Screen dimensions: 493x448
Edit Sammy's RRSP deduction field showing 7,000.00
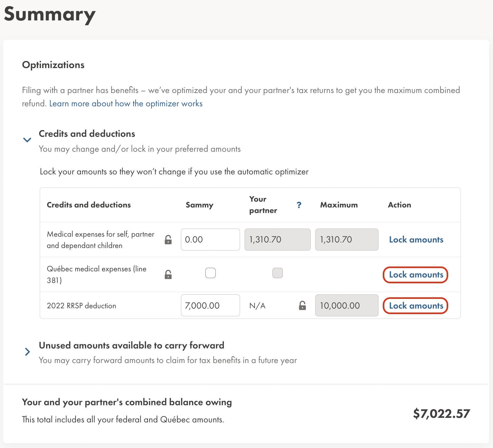[x=210, y=305]
